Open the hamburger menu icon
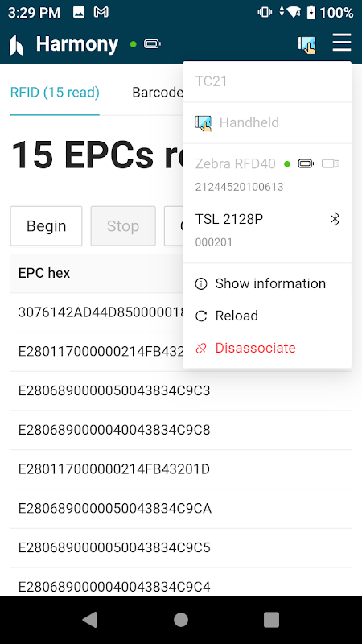Viewport: 362px width, 644px height. [x=341, y=43]
